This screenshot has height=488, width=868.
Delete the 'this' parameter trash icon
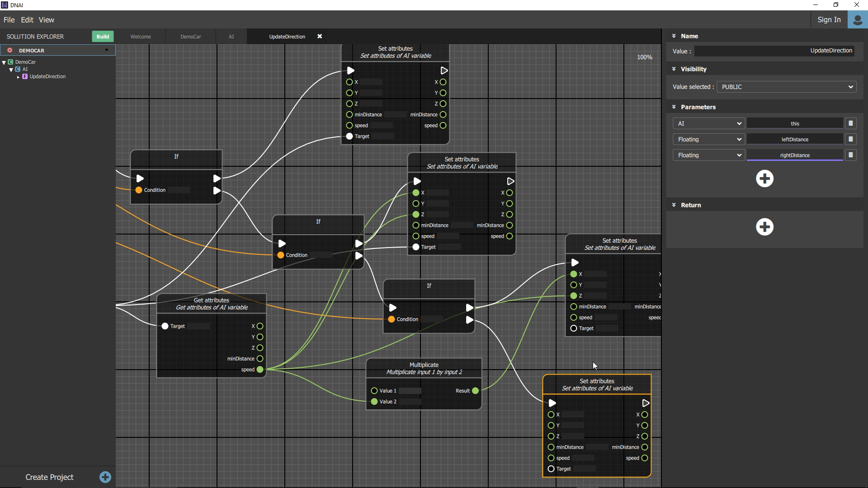850,123
